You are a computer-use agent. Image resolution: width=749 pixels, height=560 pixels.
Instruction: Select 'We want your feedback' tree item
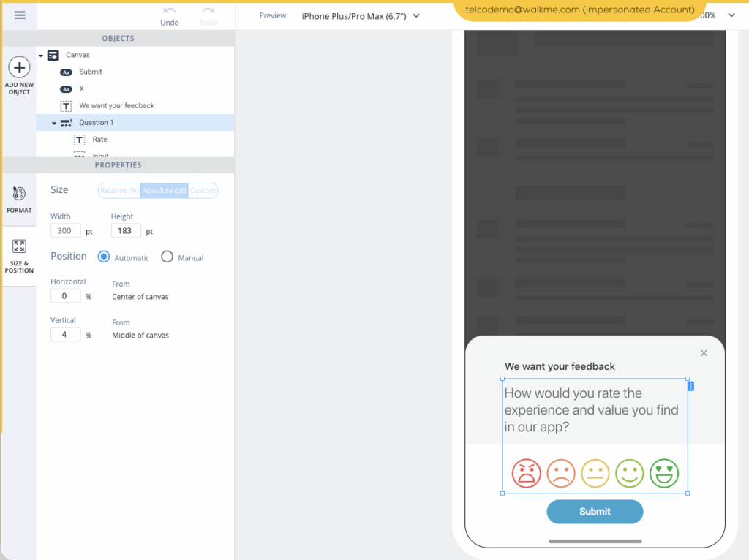116,105
